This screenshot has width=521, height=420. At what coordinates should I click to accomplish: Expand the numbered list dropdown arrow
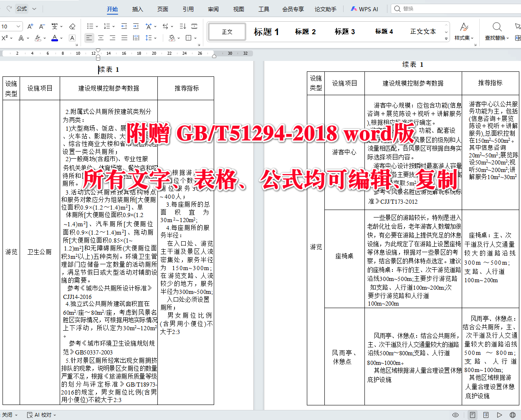[x=114, y=27]
